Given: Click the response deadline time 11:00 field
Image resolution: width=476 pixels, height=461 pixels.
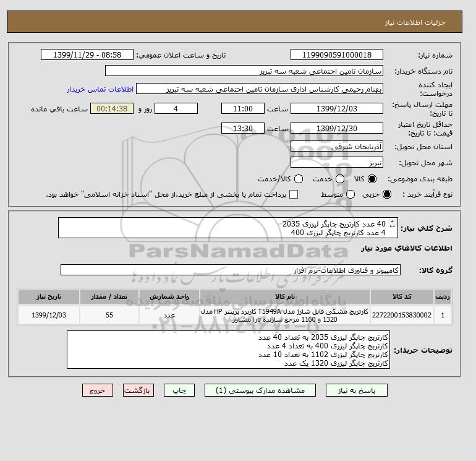Looking at the screenshot, I should [243, 108].
